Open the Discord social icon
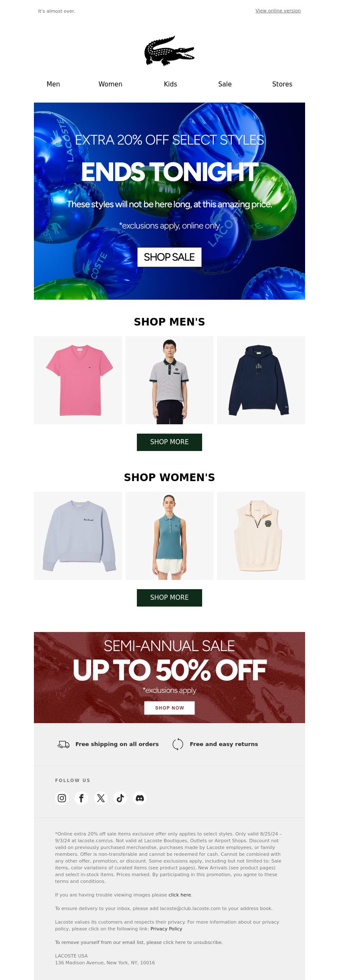 click(140, 798)
